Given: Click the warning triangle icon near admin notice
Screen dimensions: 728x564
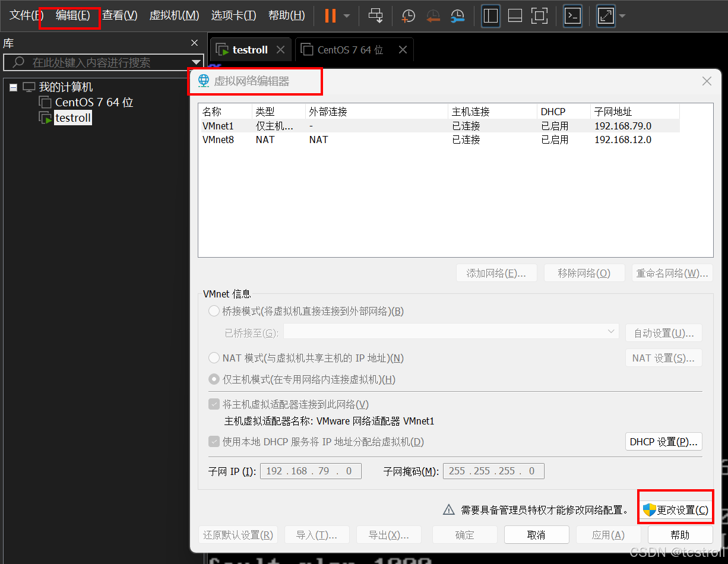Looking at the screenshot, I should point(449,510).
